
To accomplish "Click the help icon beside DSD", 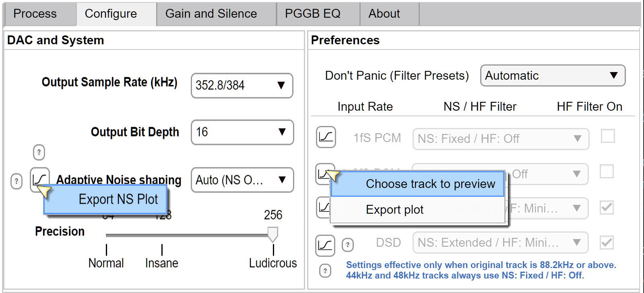I will [348, 244].
